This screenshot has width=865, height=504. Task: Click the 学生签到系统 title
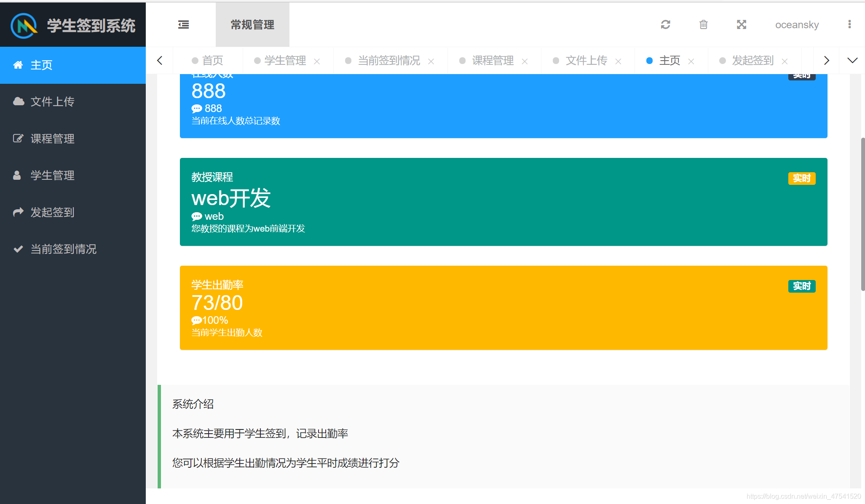91,26
